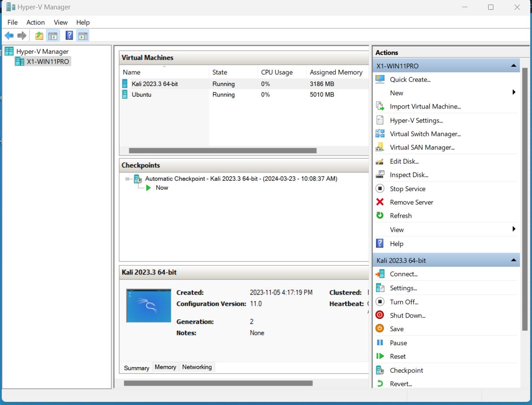Sort by the CPU Usage column header
This screenshot has width=532, height=405.
(281, 72)
